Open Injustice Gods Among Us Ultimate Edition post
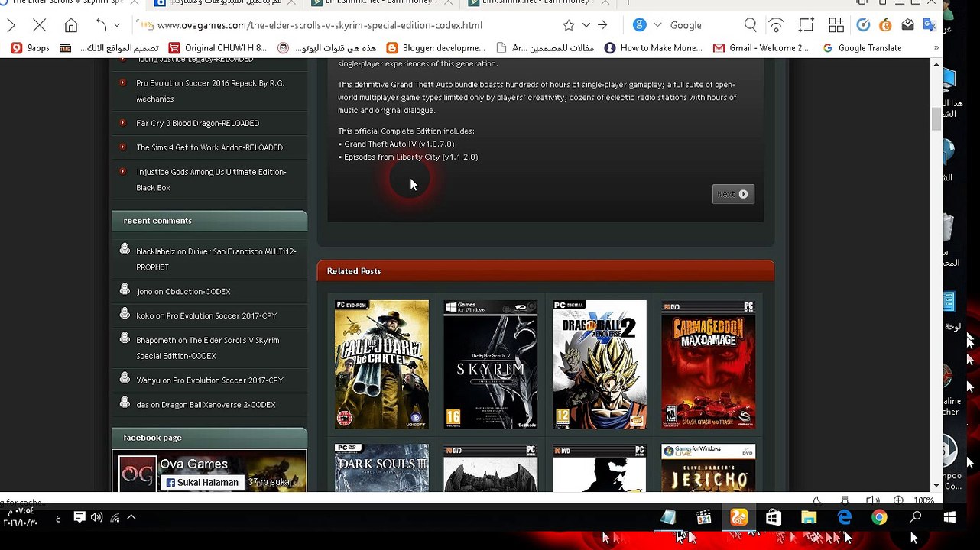 (x=211, y=180)
